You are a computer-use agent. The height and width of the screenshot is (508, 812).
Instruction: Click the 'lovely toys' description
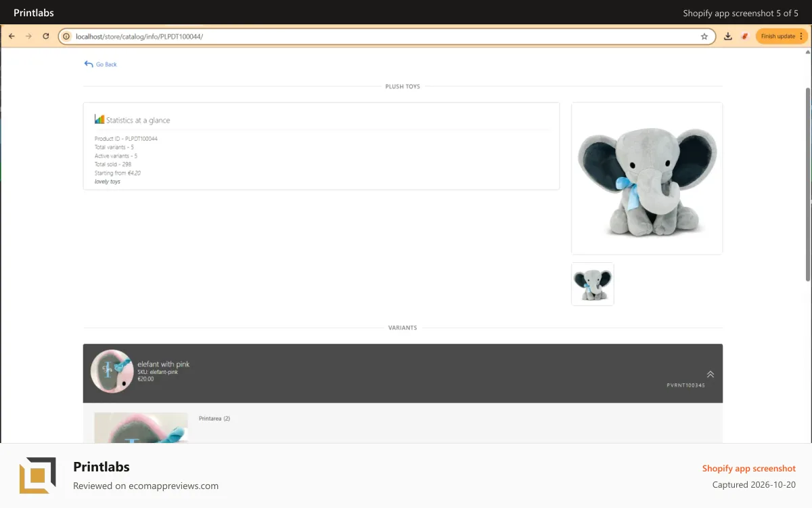pyautogui.click(x=108, y=182)
